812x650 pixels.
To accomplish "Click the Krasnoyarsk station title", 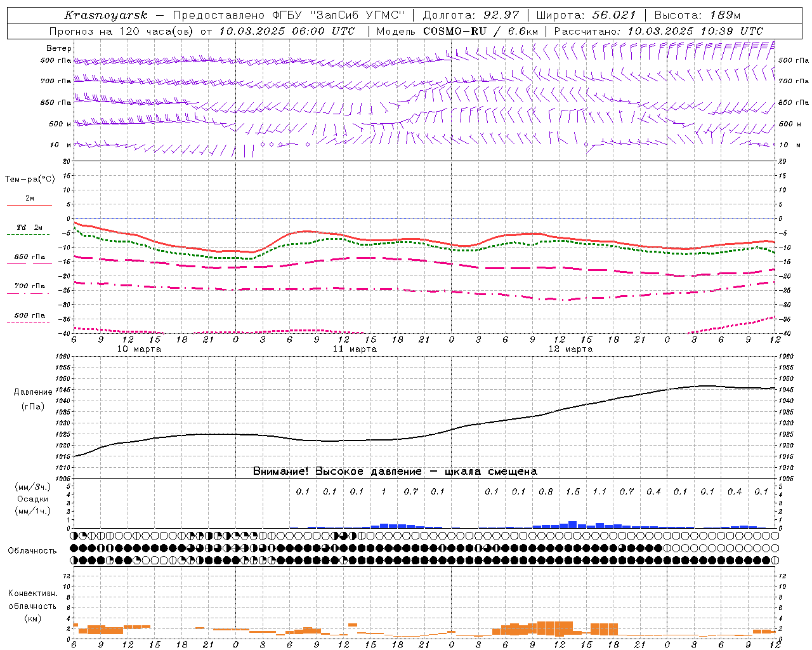I will pyautogui.click(x=106, y=15).
